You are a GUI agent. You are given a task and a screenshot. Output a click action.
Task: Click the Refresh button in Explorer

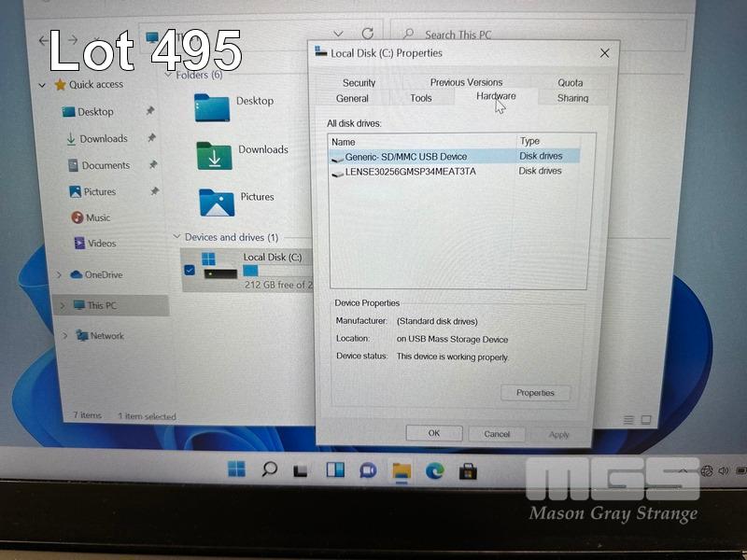coord(368,34)
